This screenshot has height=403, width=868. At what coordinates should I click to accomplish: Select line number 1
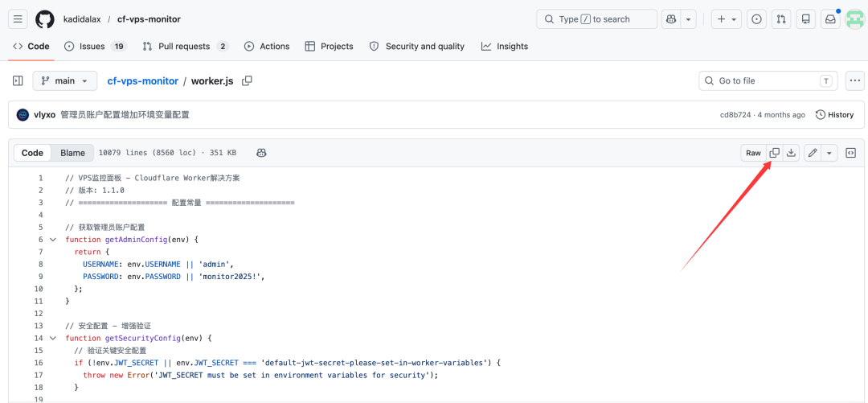click(x=40, y=178)
